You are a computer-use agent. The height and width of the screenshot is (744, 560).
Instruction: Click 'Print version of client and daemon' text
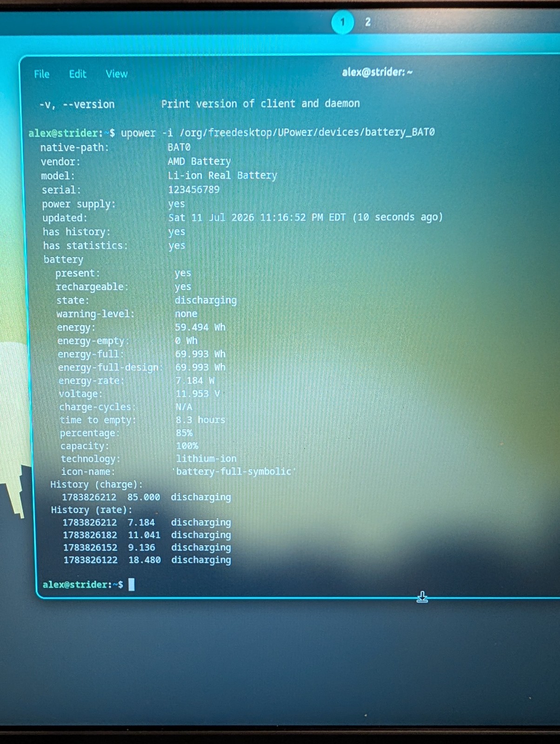[260, 103]
